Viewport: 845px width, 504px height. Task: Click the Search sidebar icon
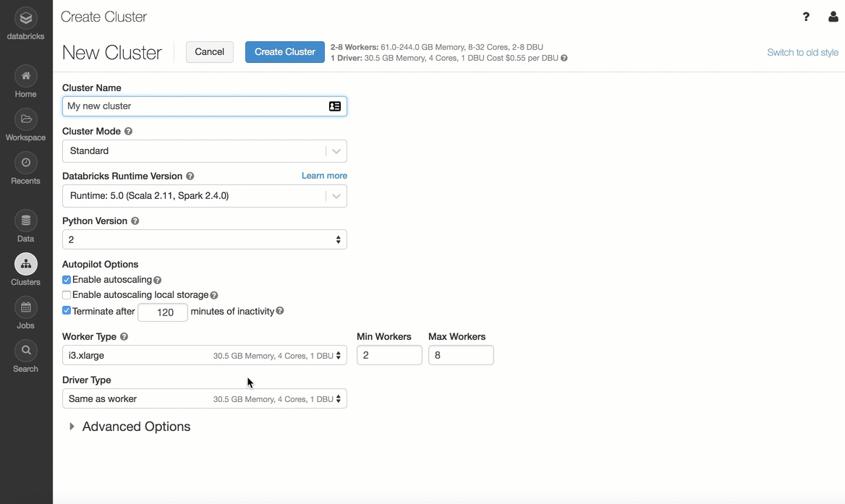point(25,351)
